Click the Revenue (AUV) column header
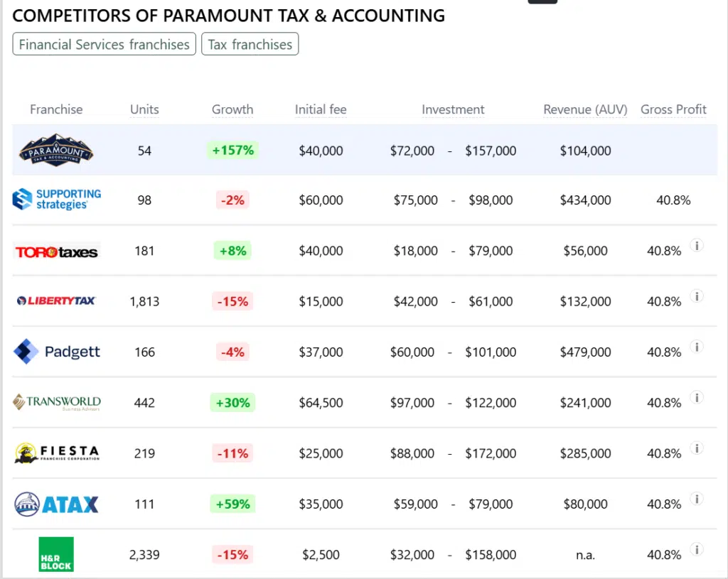This screenshot has width=728, height=579. click(x=585, y=109)
